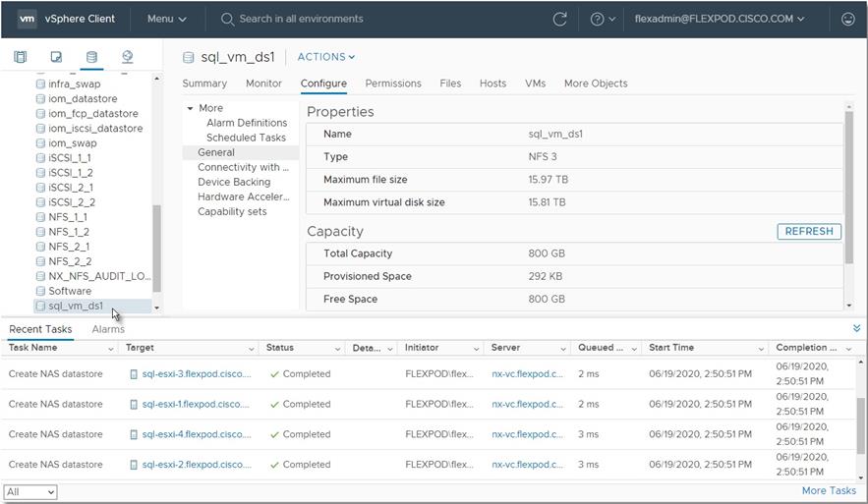The image size is (868, 504).
Task: Open the nx-vc.flexpod server link in first row
Action: (x=527, y=374)
